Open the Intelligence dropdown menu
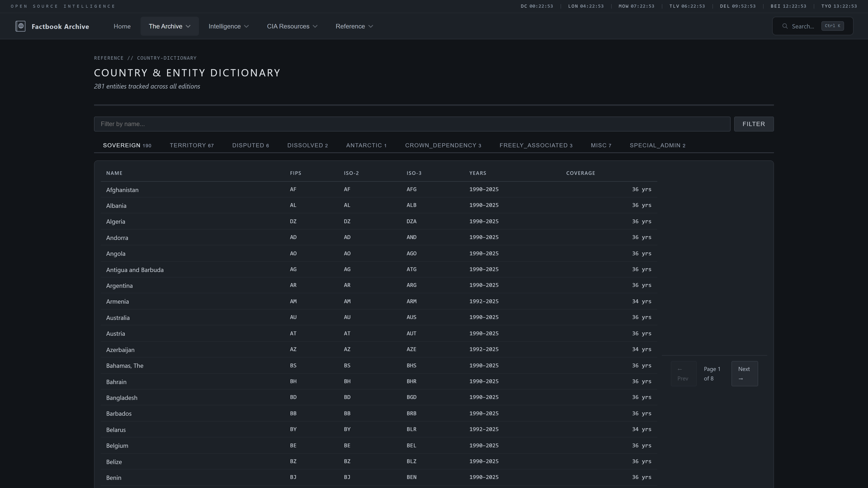 click(x=229, y=26)
